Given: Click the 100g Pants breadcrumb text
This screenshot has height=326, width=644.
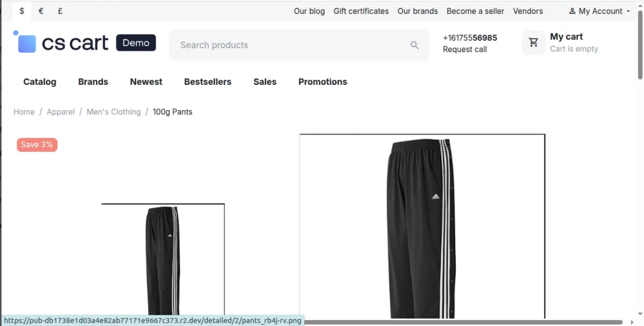Looking at the screenshot, I should 172,112.
